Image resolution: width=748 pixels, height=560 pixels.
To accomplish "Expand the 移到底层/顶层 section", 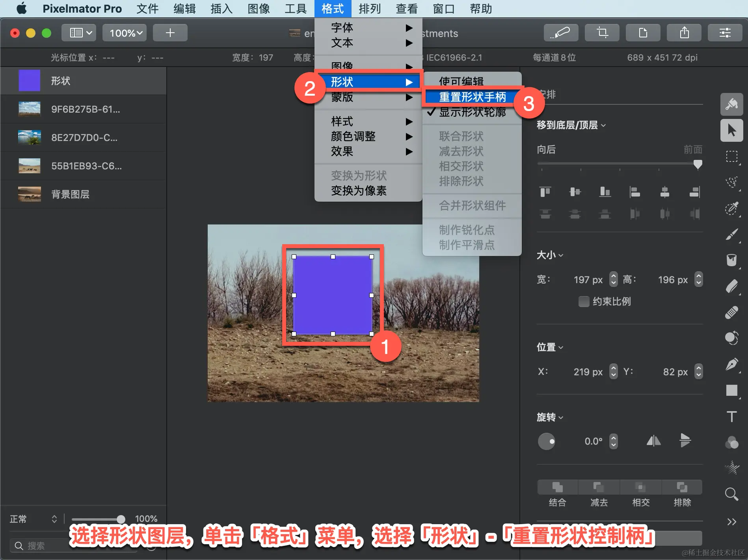I will (x=571, y=125).
